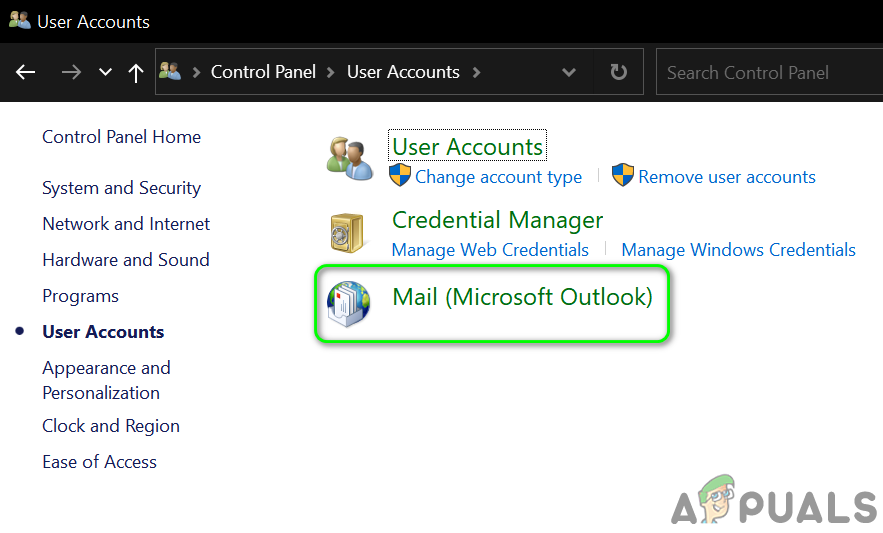Select Control Panel in the breadcrumb
The image size is (883, 533).
tap(263, 72)
